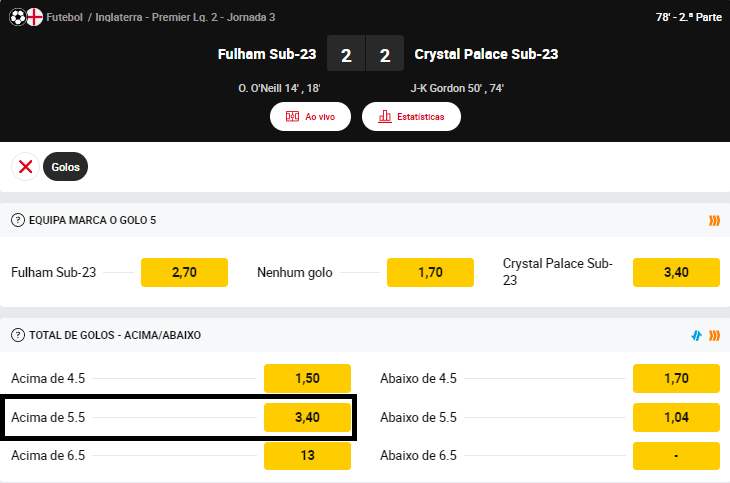Choose Abaixo de 5.5 odds 1,04
Image resolution: width=730 pixels, height=483 pixels.
(x=676, y=417)
